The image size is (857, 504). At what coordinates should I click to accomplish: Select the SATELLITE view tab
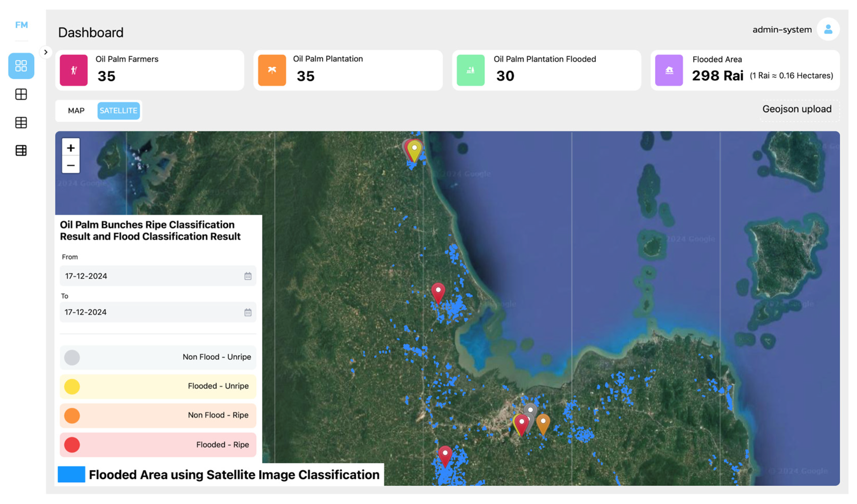[x=118, y=111]
